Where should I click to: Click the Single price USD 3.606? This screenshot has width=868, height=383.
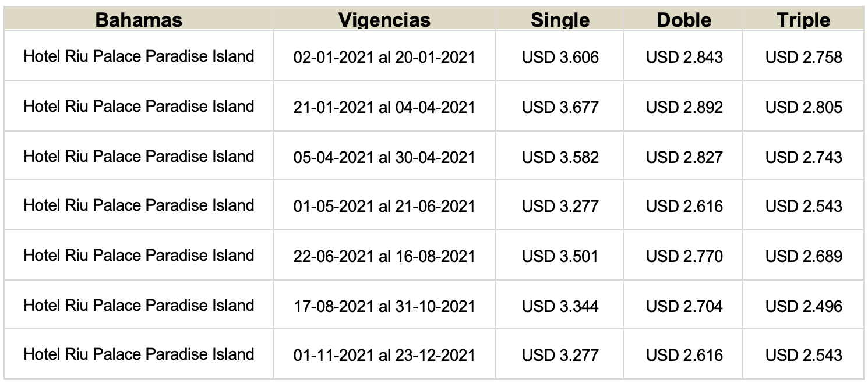coord(560,57)
